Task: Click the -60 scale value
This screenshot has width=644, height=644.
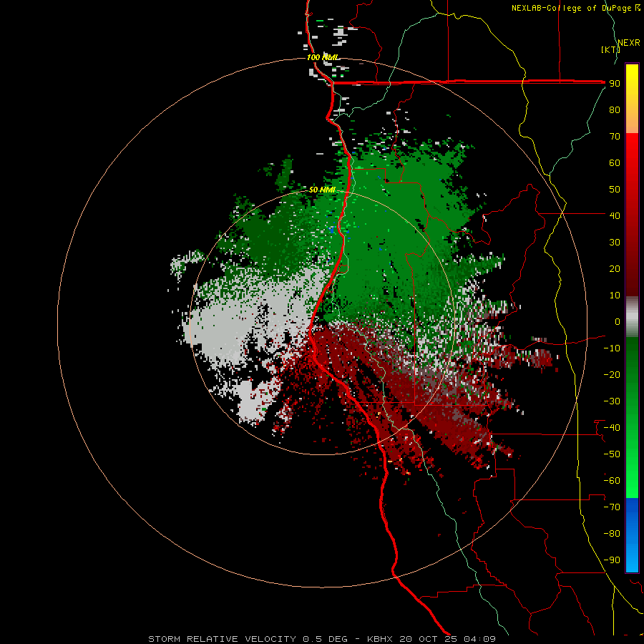Action: (612, 481)
